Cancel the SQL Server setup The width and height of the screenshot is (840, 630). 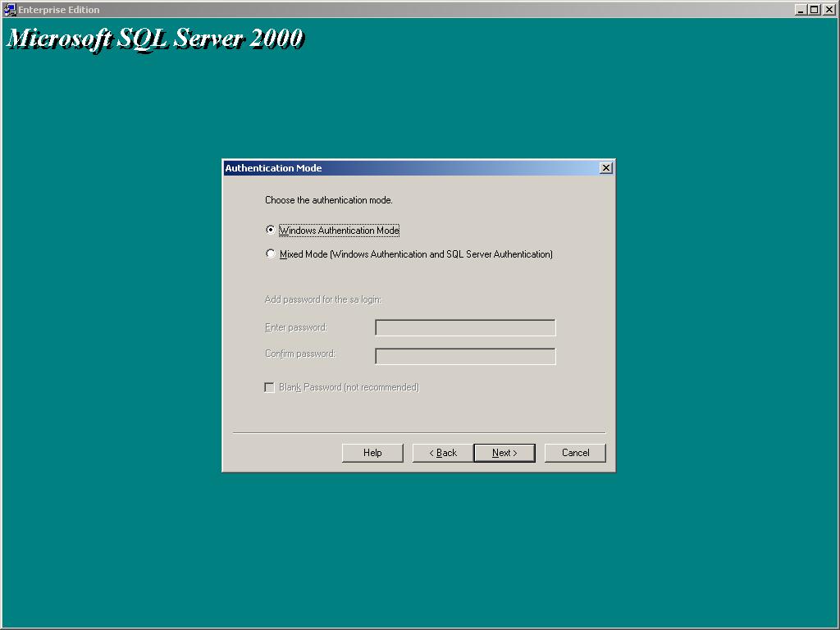pos(575,453)
